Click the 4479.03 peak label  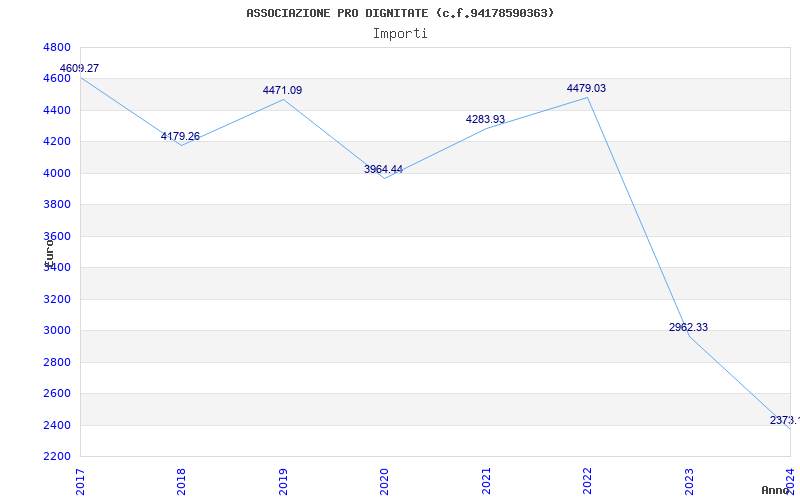tap(586, 89)
